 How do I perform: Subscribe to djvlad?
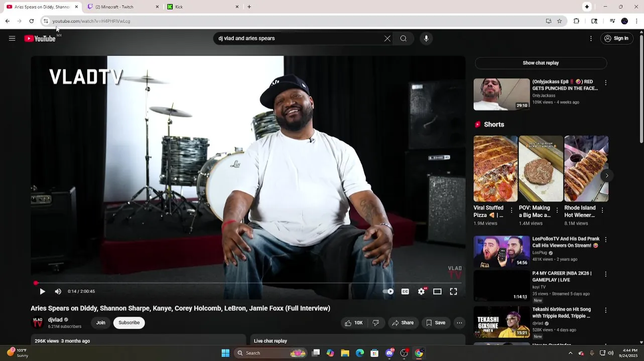click(x=129, y=323)
